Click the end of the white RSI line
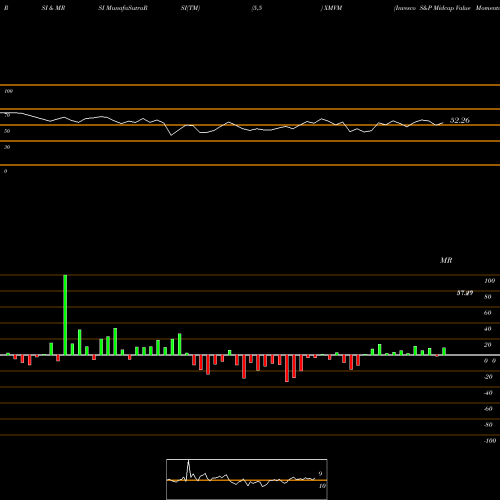Image resolution: width=500 pixels, height=500 pixels. (x=443, y=123)
